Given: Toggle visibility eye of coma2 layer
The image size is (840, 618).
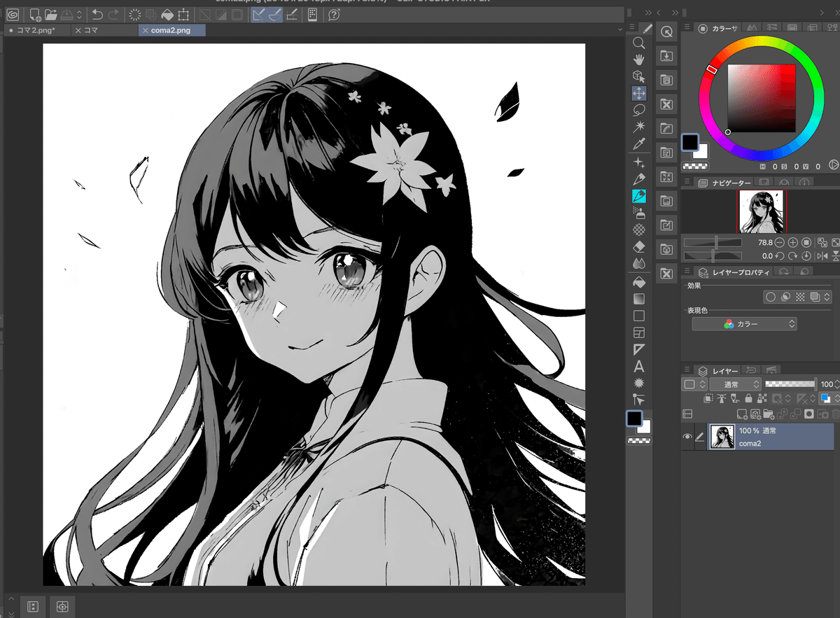Looking at the screenshot, I should [x=687, y=437].
